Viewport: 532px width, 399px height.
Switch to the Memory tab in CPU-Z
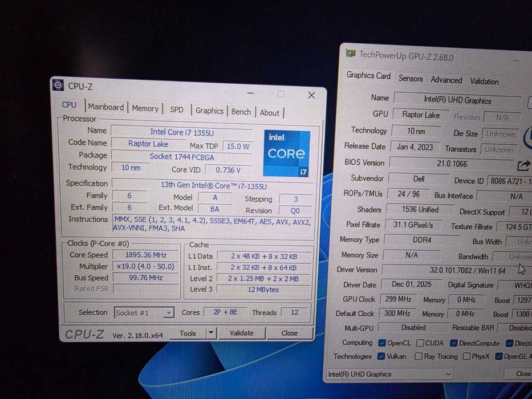145,108
